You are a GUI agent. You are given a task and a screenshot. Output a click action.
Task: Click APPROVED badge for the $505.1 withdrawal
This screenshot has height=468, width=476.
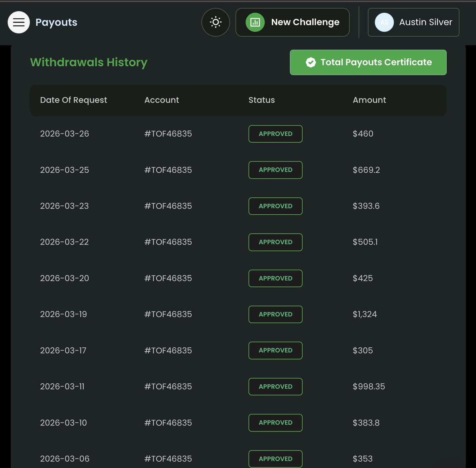pyautogui.click(x=275, y=242)
